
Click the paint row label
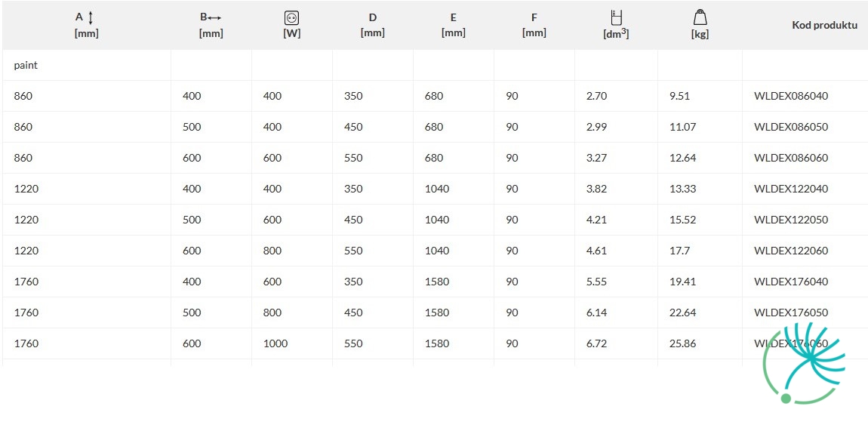click(26, 66)
